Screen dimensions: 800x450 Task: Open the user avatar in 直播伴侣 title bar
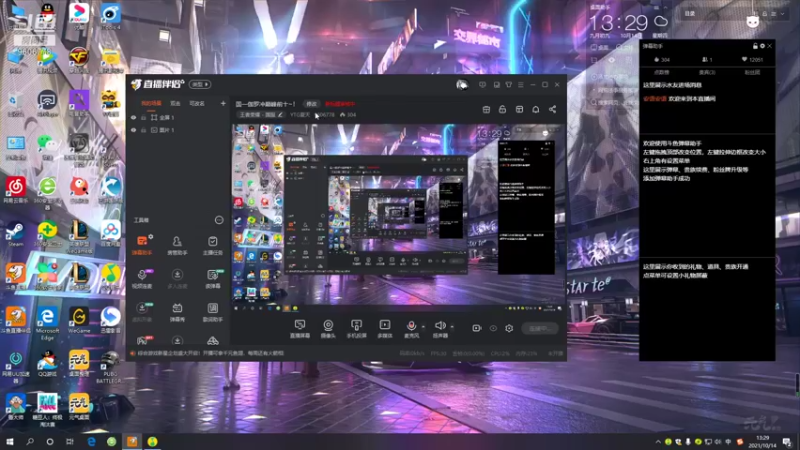(462, 85)
